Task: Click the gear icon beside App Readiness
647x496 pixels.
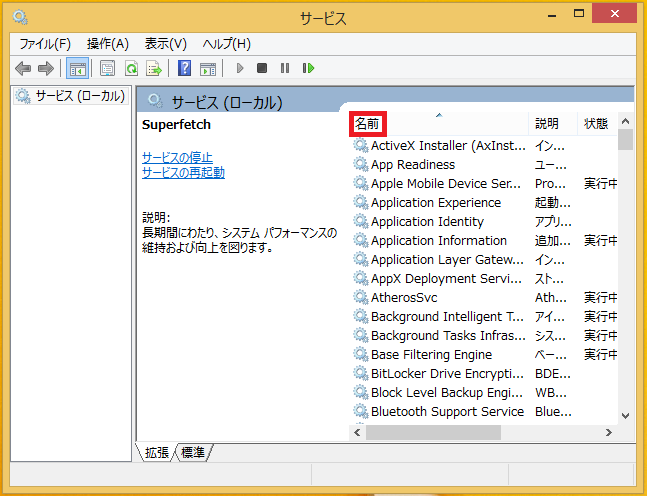Action: 361,165
